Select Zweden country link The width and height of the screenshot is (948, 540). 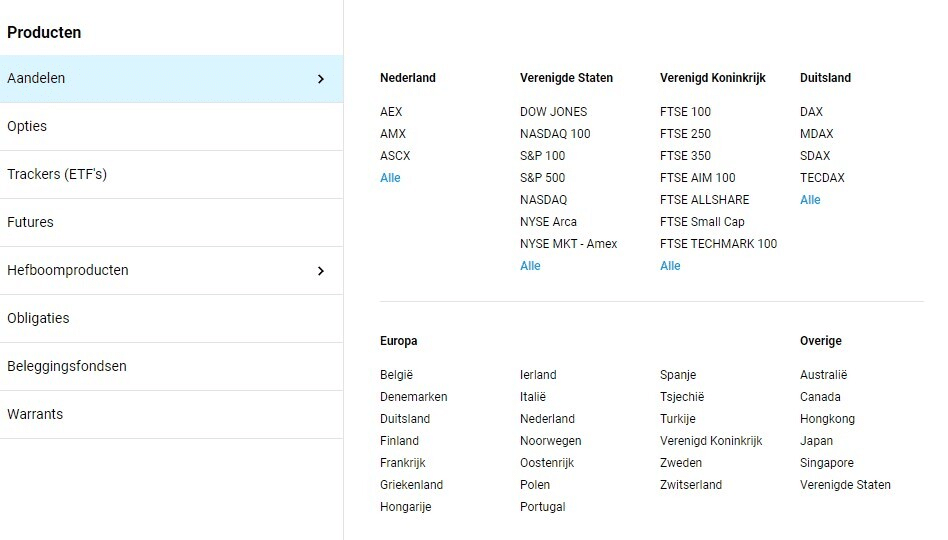[x=681, y=463]
